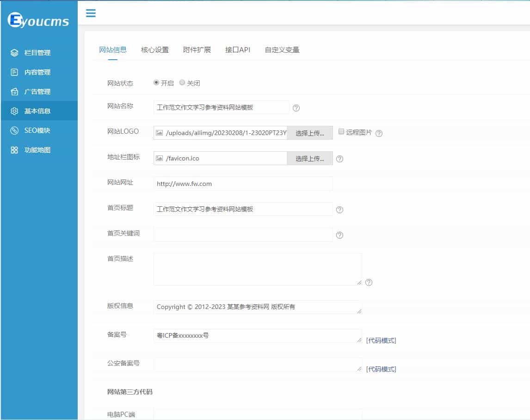Viewport: 530px width, 420px height.
Task: Click help icon beside 首页标题 field
Action: tap(340, 210)
